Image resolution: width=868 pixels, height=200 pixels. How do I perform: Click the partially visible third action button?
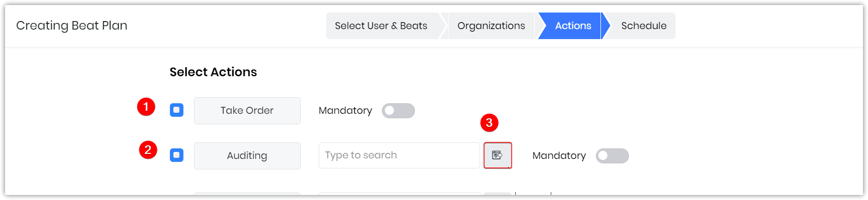point(247,193)
